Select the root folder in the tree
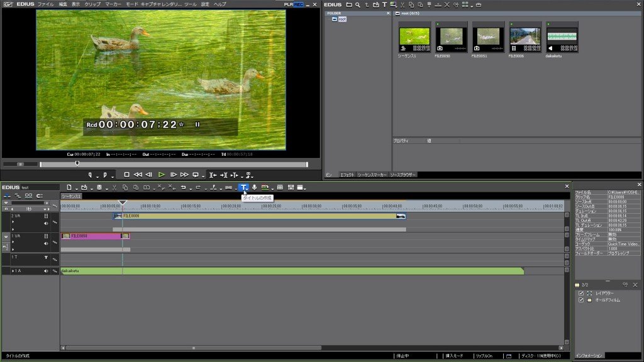The image size is (644, 362). tap(341, 19)
